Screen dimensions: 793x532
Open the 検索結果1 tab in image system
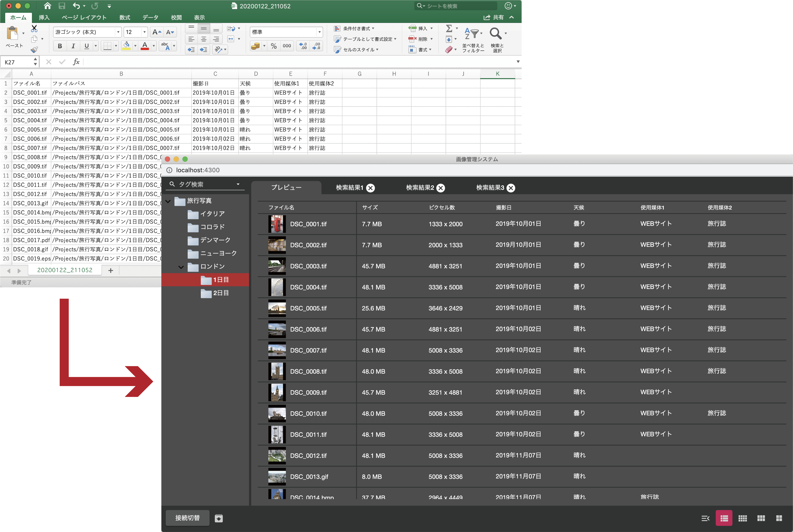click(x=349, y=188)
